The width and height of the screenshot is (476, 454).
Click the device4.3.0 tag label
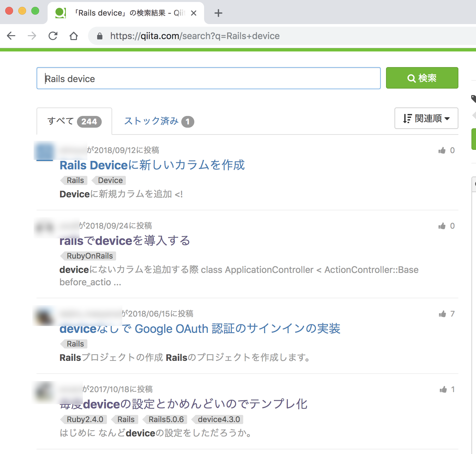[x=218, y=419]
